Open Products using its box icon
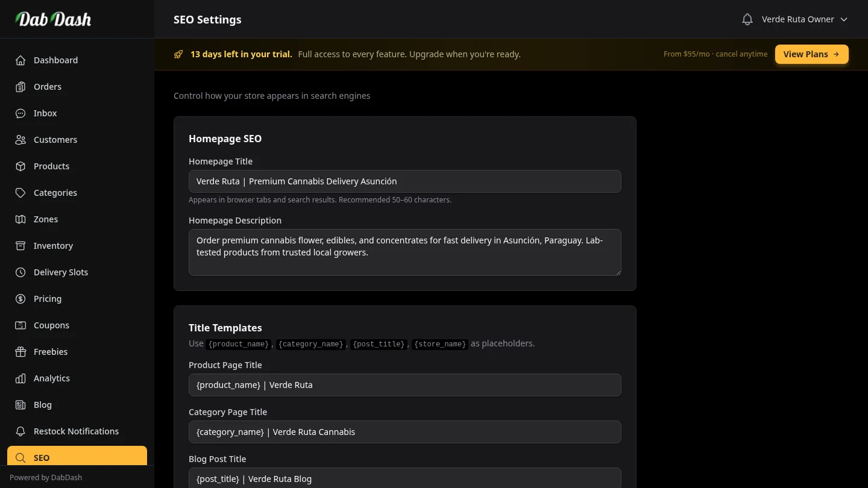Viewport: 868px width, 488px height. click(x=20, y=166)
